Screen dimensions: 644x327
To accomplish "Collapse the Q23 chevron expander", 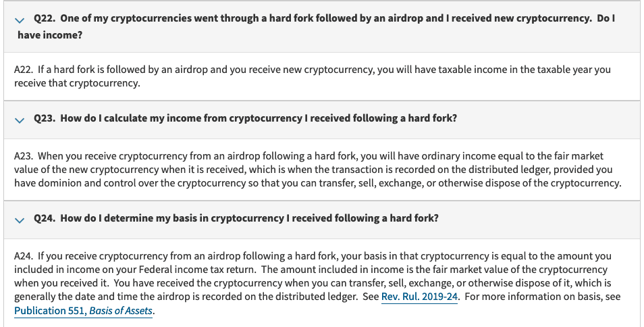I will point(19,120).
